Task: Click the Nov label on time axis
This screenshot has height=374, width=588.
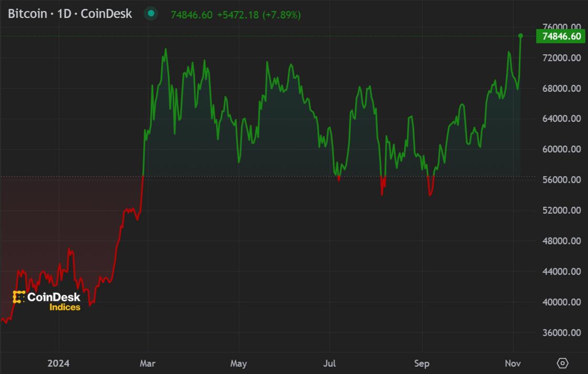Action: coord(513,363)
